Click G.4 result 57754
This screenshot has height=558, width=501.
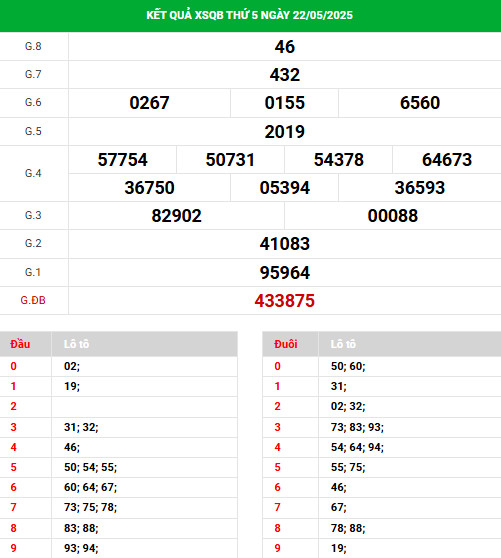[x=122, y=159]
